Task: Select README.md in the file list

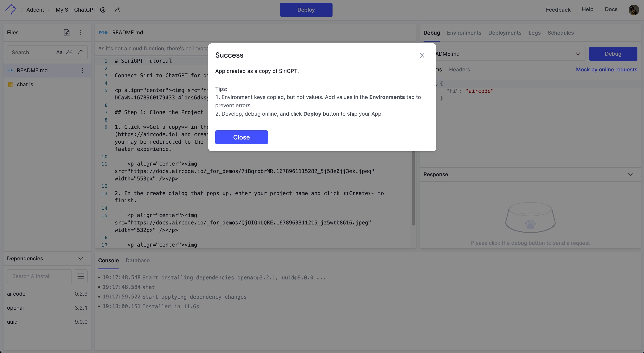Action: [x=47, y=71]
